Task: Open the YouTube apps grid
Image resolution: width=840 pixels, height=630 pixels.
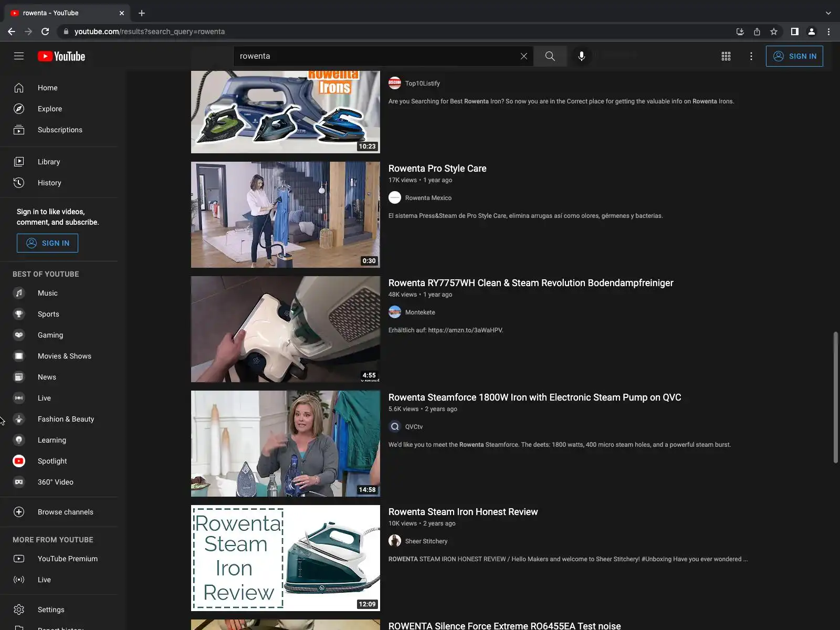Action: click(726, 56)
